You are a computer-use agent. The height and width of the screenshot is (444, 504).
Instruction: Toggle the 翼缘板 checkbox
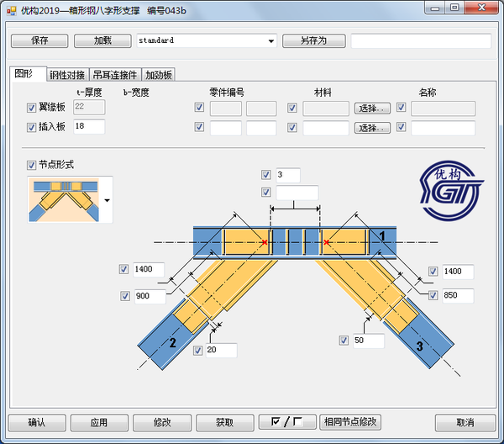tap(32, 108)
